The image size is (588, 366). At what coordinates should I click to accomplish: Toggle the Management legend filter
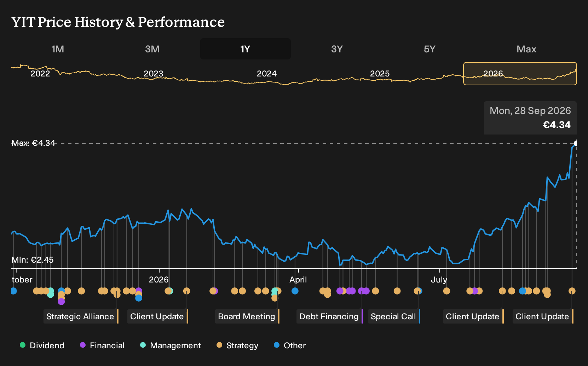[x=171, y=345]
